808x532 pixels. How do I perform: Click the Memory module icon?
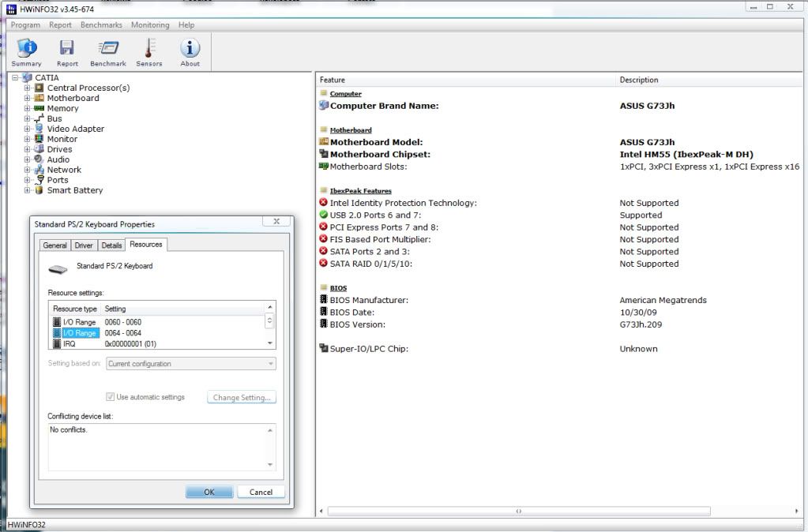point(39,109)
